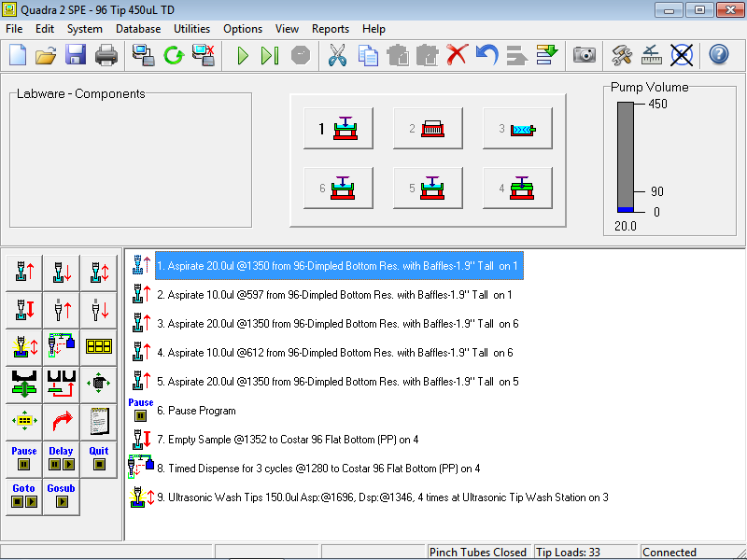
Task: Open the Help menu
Action: click(x=373, y=29)
